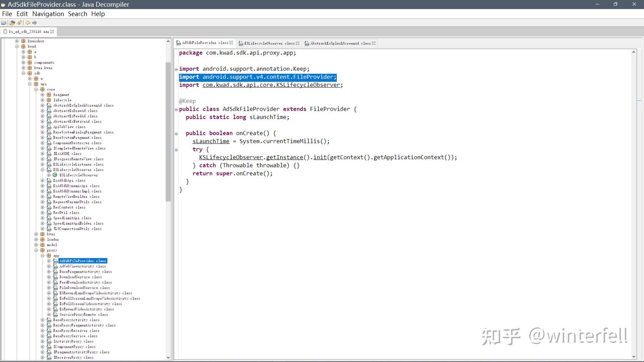Open the Navigation menu

pos(48,14)
